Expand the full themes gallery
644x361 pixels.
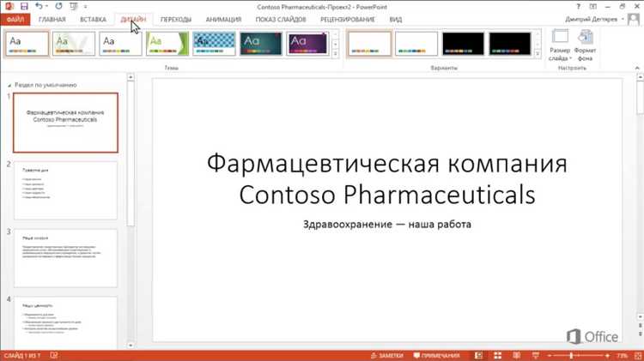335,53
